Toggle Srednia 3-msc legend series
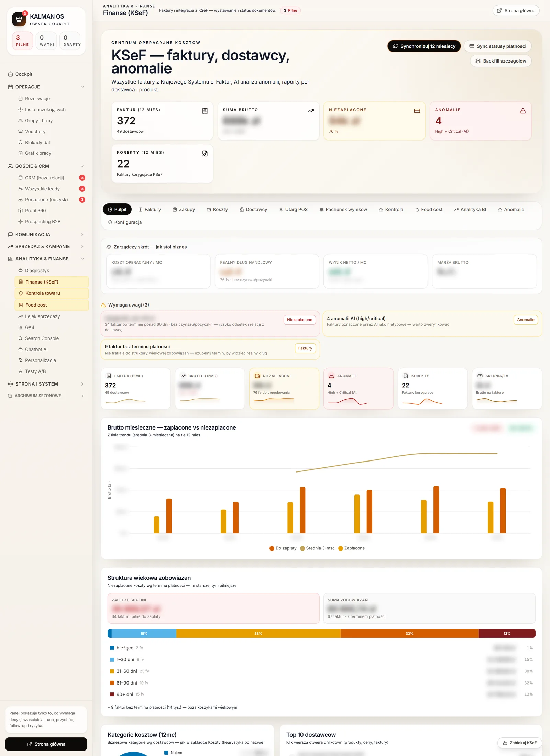 click(x=317, y=548)
